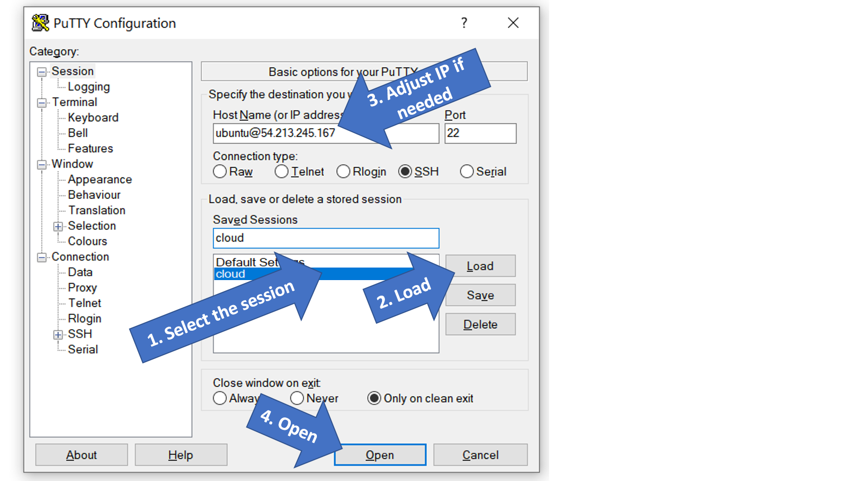Image resolution: width=868 pixels, height=481 pixels.
Task: Open the Behaviour category
Action: (94, 195)
